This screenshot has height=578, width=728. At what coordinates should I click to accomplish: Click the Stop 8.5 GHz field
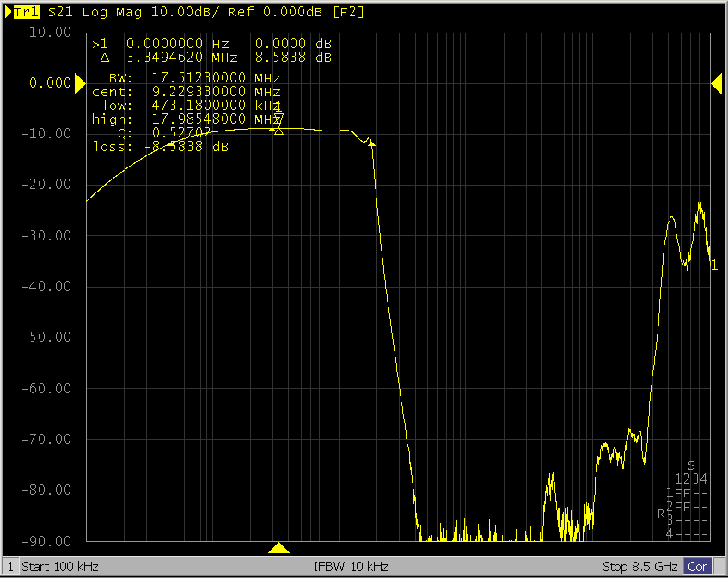(x=640, y=567)
